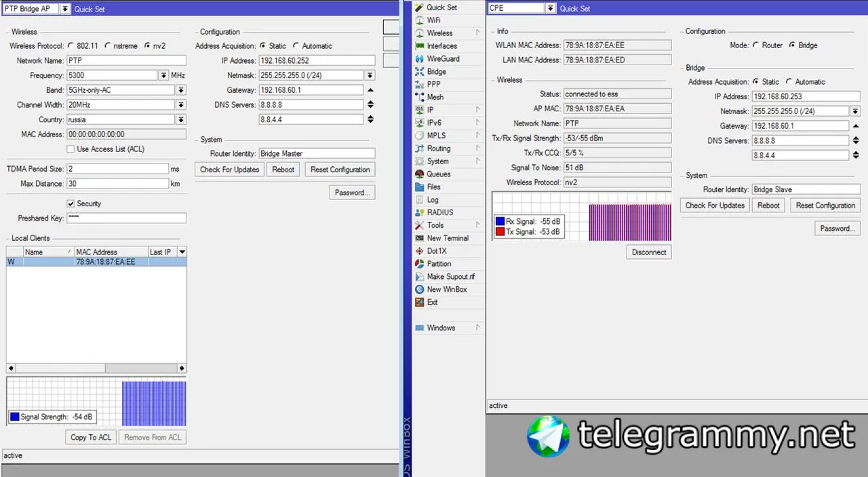The width and height of the screenshot is (868, 477).
Task: Sort by Last IP column header
Action: (x=162, y=252)
